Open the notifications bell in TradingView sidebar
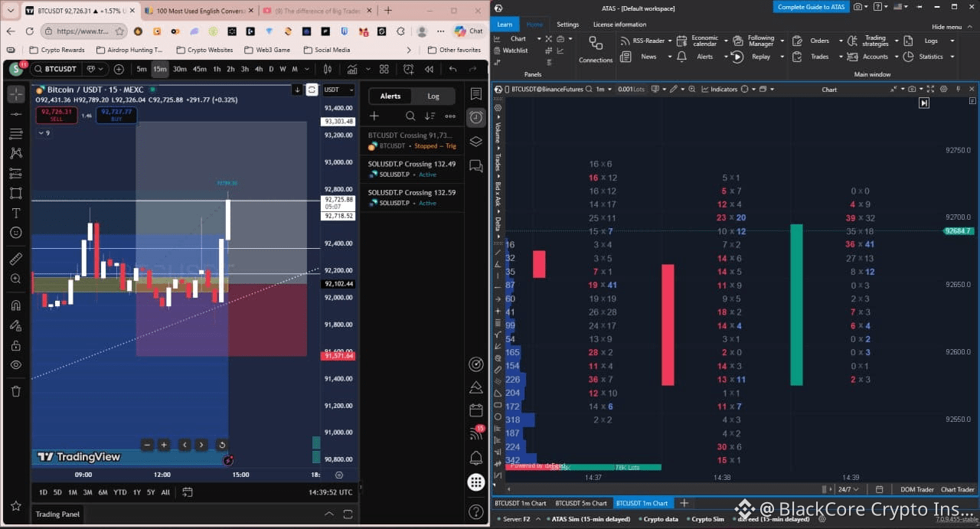The height and width of the screenshot is (529, 980). pyautogui.click(x=476, y=458)
